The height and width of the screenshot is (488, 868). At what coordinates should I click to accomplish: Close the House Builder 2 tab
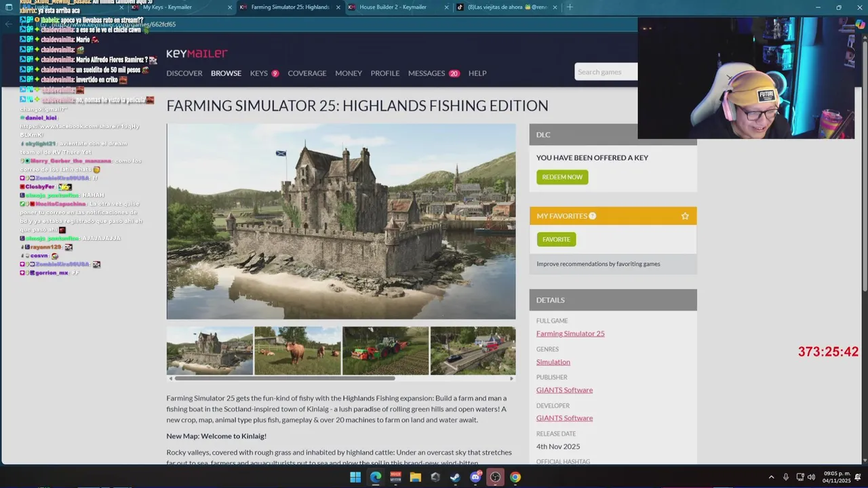[446, 7]
